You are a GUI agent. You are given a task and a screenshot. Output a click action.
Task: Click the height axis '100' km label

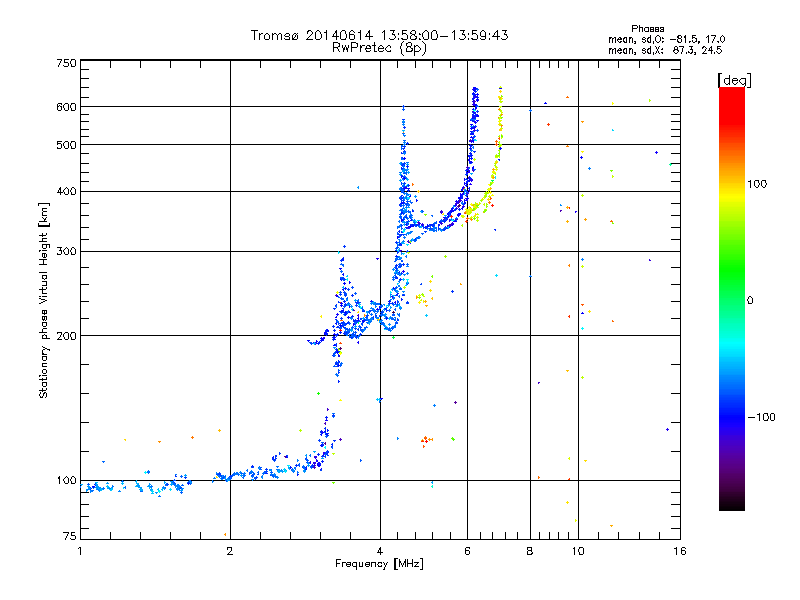pos(67,480)
